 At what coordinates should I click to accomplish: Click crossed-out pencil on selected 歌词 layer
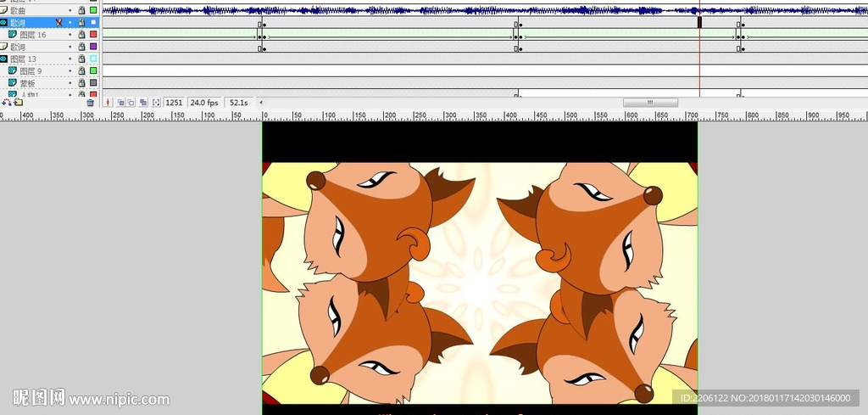(x=58, y=22)
